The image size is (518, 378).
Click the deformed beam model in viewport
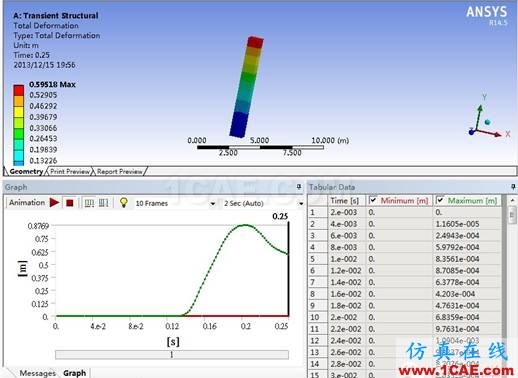click(x=246, y=87)
